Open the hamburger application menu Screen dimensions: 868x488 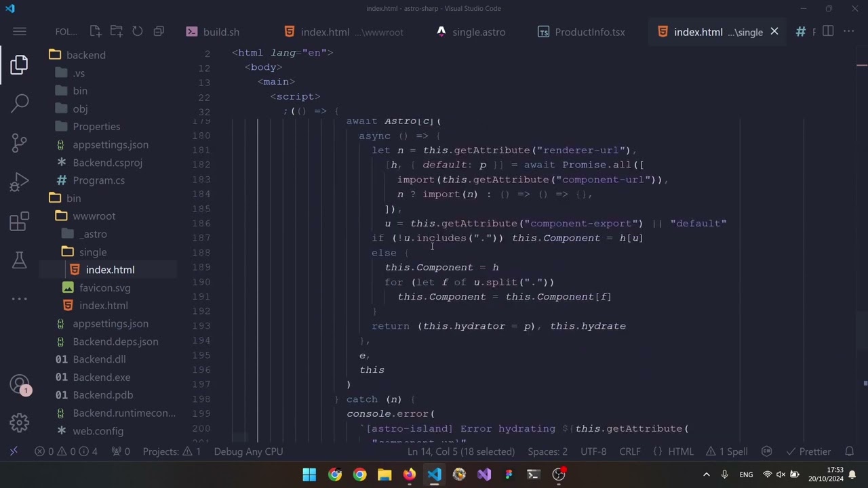pos(19,32)
